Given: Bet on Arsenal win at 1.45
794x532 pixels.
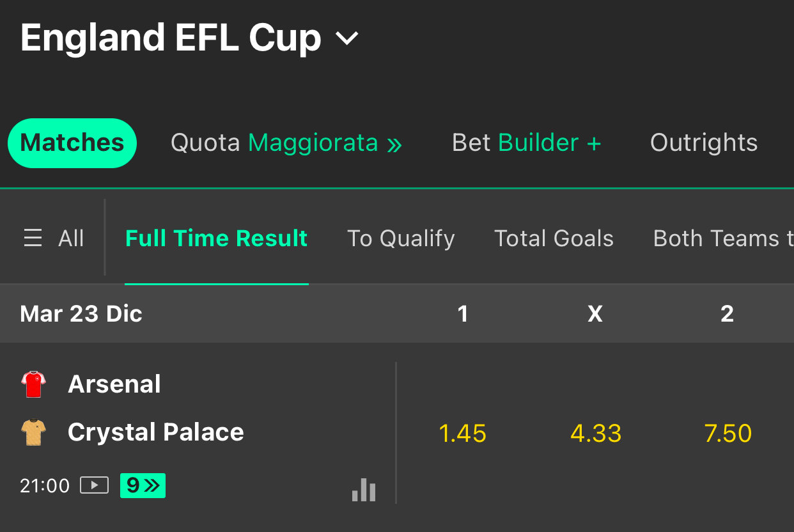Looking at the screenshot, I should [x=463, y=434].
